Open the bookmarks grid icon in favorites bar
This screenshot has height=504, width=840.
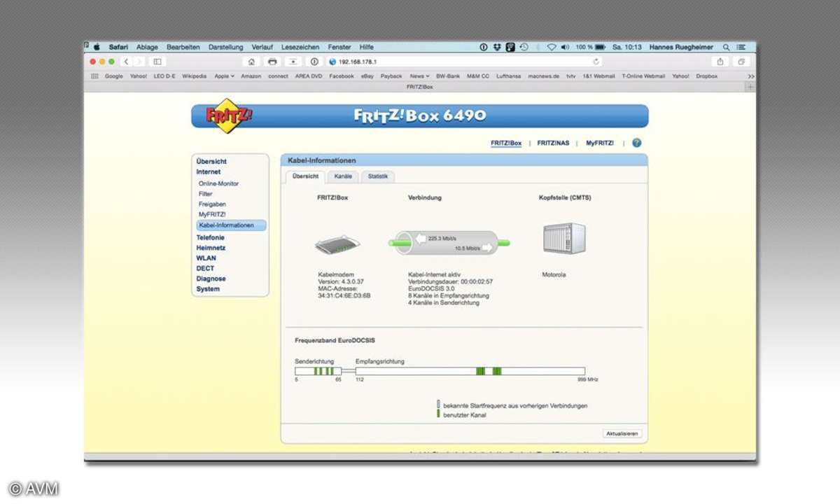(x=94, y=76)
